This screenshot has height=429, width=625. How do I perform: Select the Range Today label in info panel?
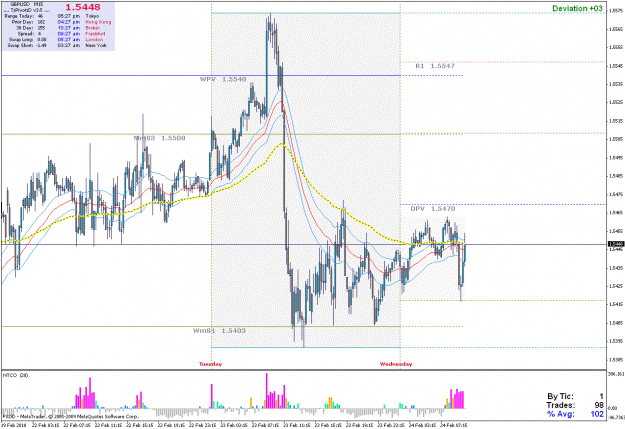click(22, 16)
